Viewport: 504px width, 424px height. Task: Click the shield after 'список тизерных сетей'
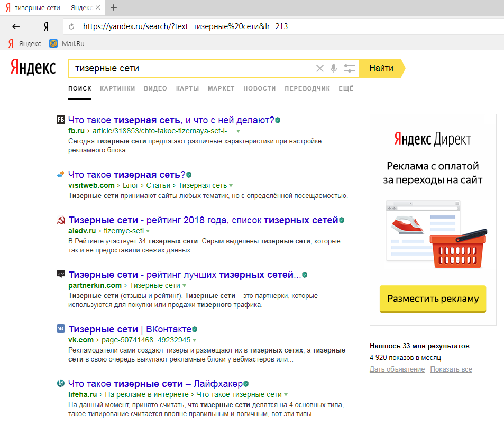(342, 220)
